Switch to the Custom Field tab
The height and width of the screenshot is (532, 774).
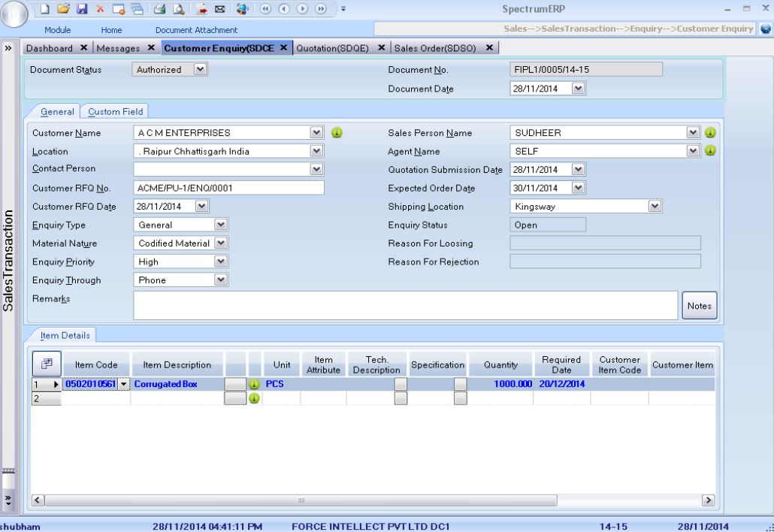click(x=114, y=111)
